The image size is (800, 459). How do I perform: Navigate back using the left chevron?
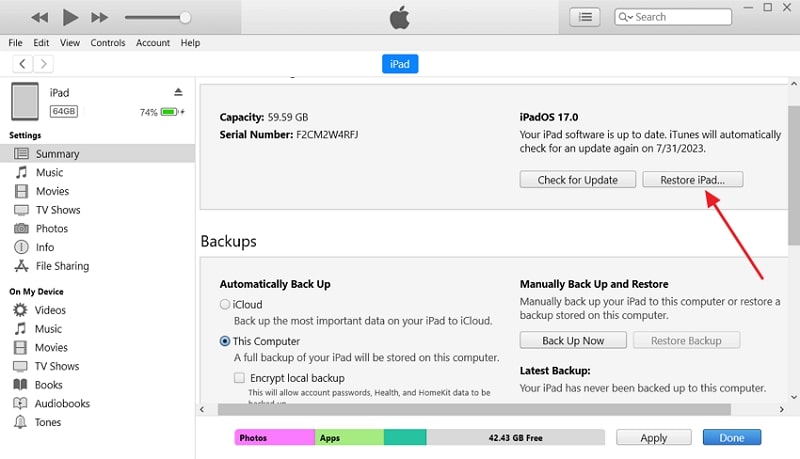click(22, 63)
